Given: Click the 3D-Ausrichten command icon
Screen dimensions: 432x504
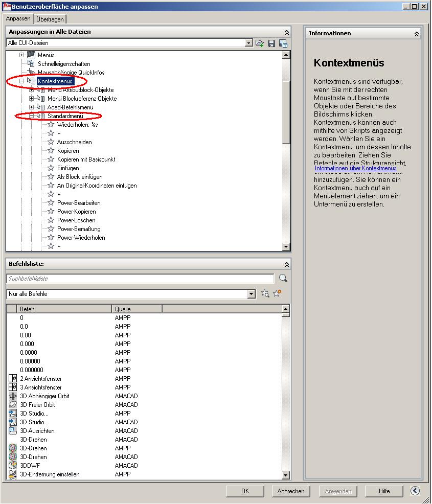Looking at the screenshot, I should click(13, 431).
